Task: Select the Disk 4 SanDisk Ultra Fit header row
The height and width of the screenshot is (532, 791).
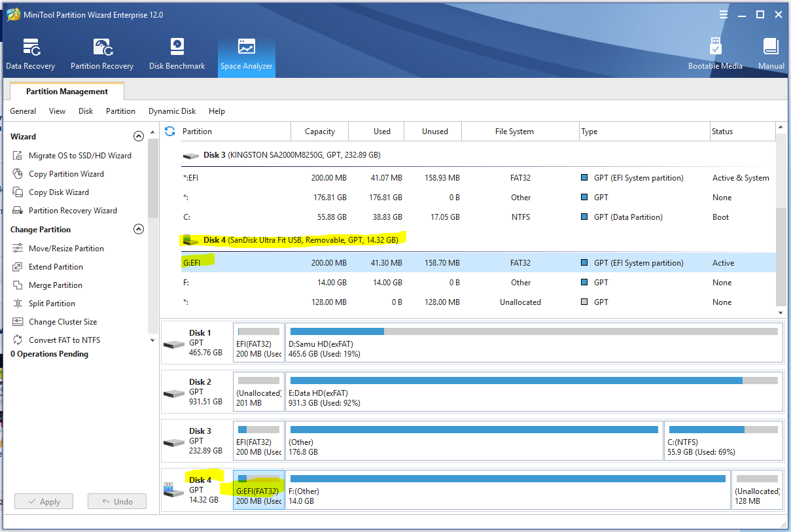Action: pos(479,240)
